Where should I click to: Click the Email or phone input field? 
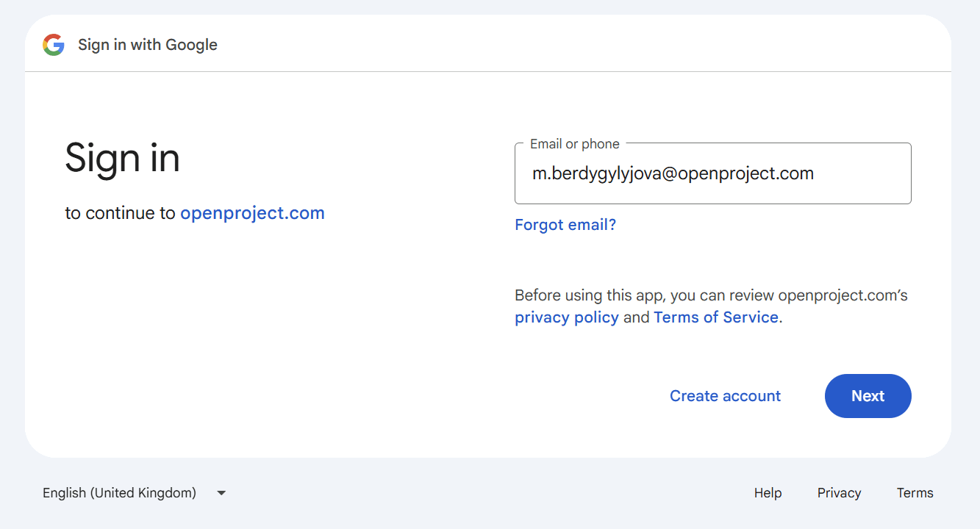pyautogui.click(x=712, y=173)
